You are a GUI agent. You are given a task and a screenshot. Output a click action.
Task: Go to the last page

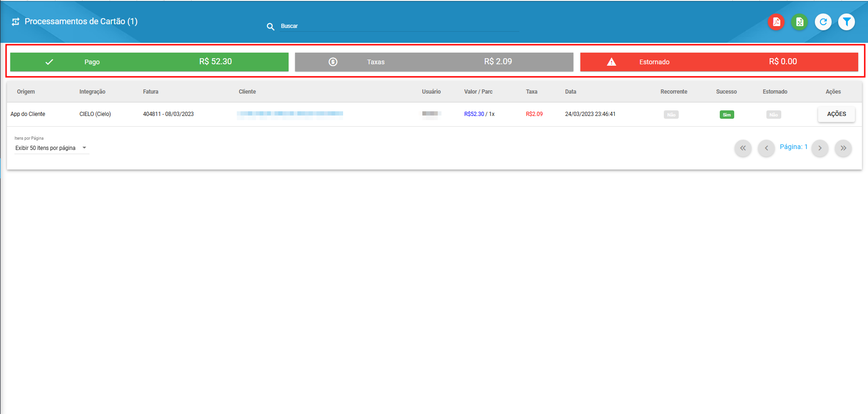(x=843, y=148)
